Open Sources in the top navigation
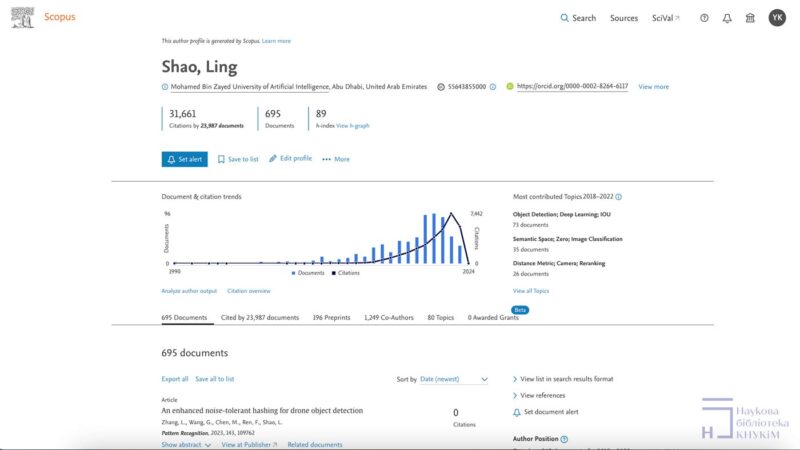The image size is (800, 450). point(624,18)
